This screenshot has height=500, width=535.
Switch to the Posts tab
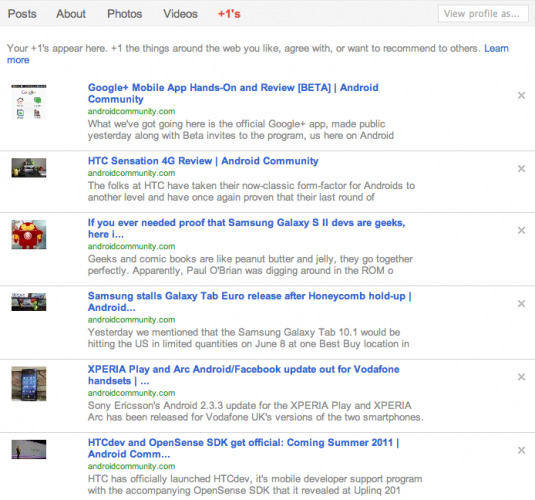click(22, 14)
